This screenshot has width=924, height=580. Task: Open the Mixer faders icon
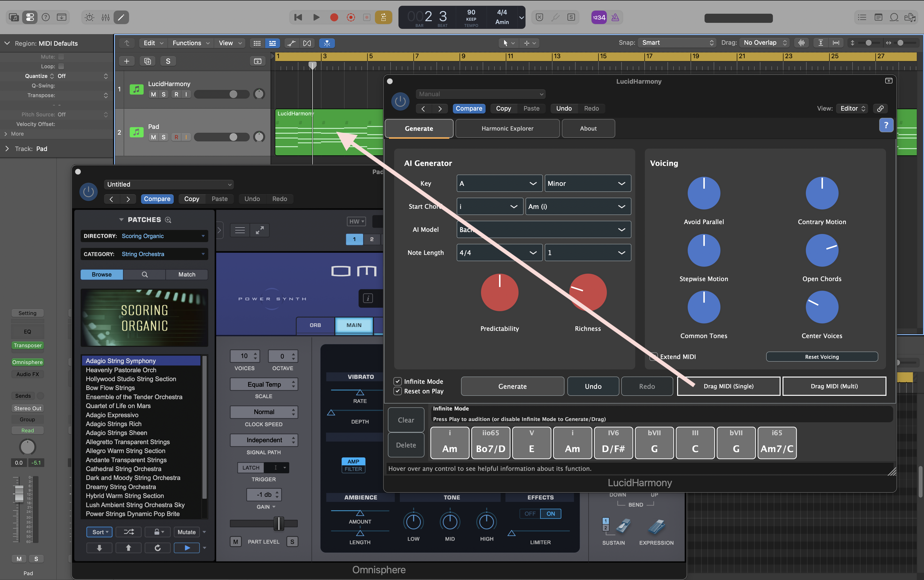click(x=106, y=17)
